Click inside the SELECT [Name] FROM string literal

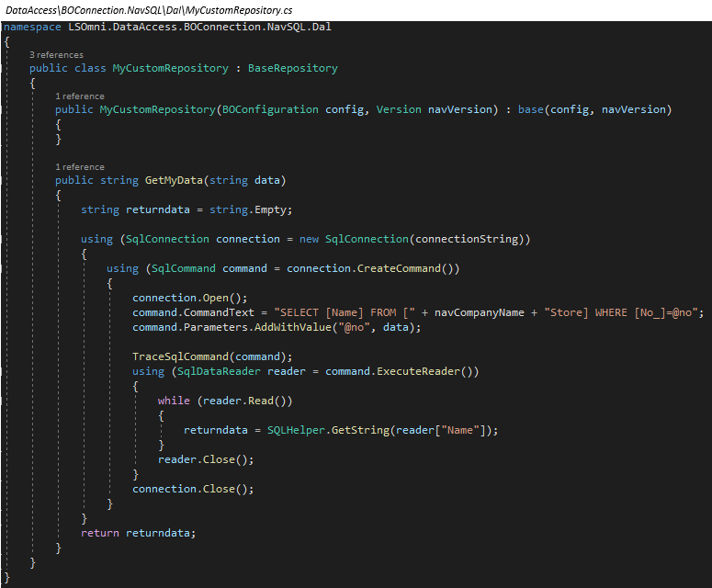click(331, 312)
